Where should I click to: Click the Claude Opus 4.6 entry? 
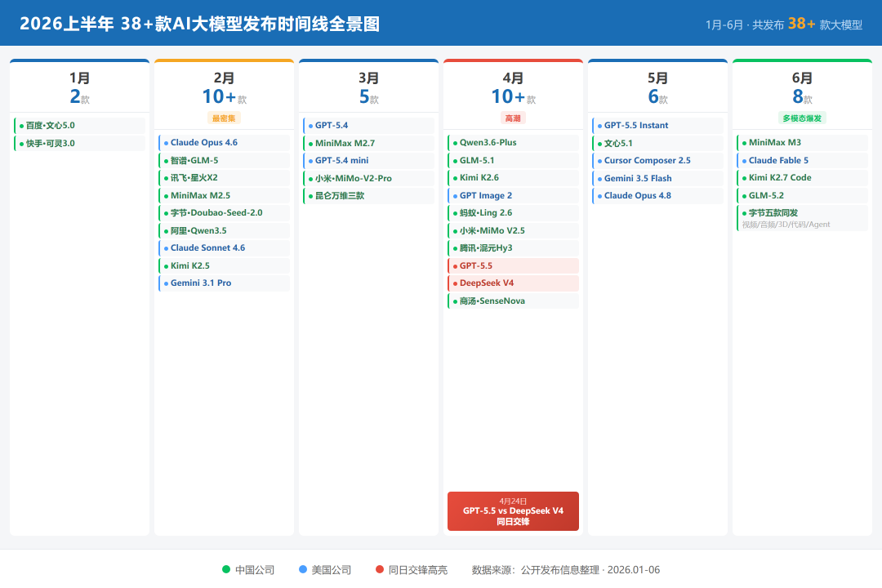[224, 142]
